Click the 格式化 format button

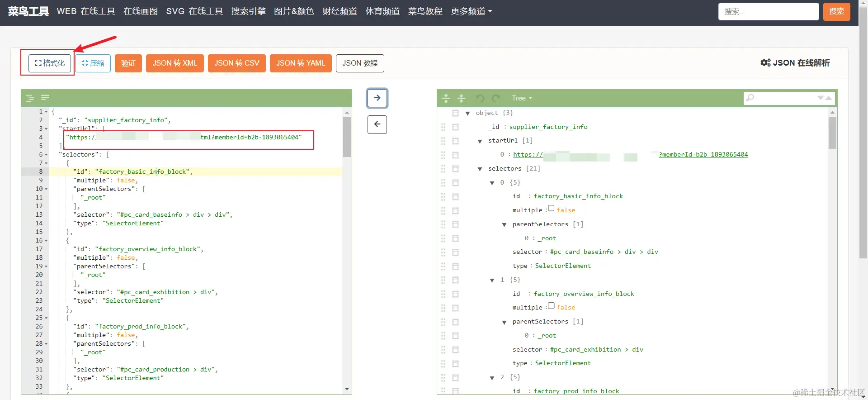(x=50, y=63)
